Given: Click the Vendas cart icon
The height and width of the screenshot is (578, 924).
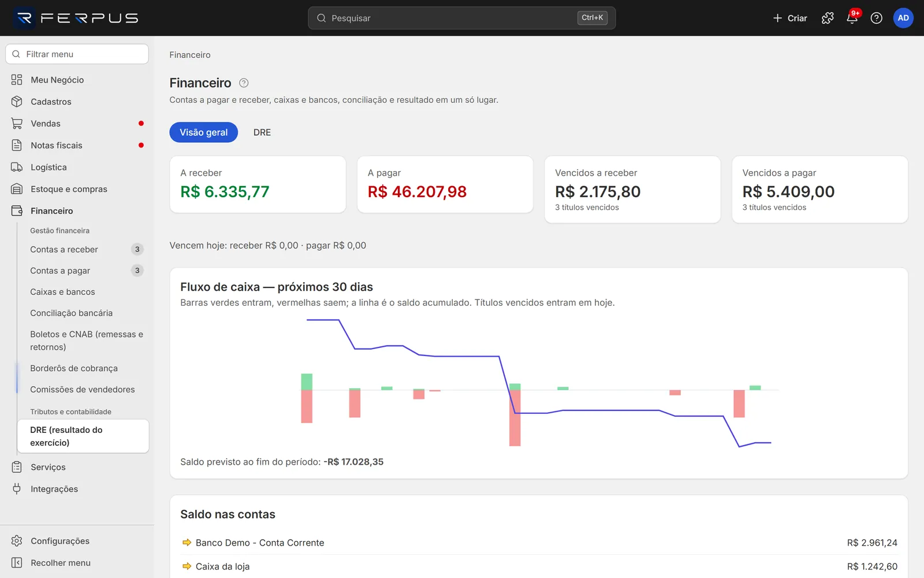Looking at the screenshot, I should coord(17,124).
